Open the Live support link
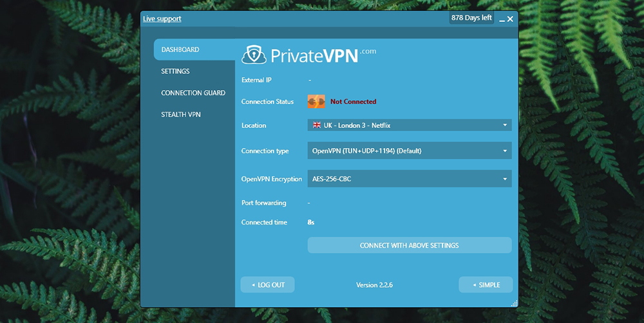 coord(162,19)
